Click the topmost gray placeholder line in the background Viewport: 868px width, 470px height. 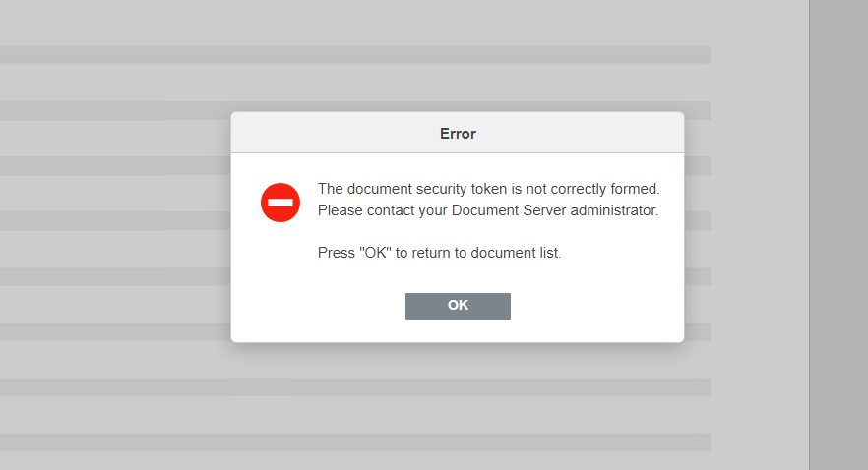click(x=355, y=54)
